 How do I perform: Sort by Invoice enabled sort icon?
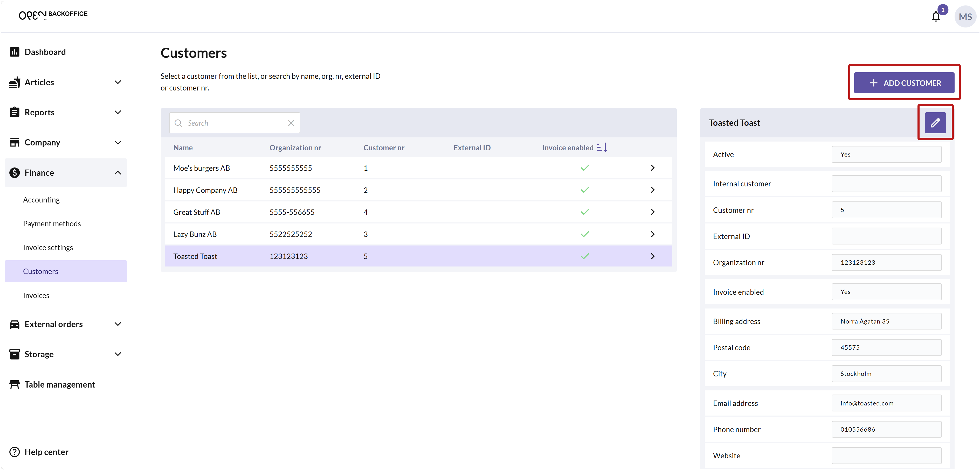point(602,147)
